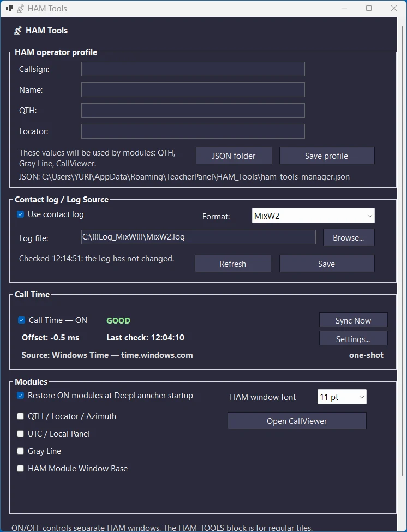Screen dimensions: 407x532
Task: Click Source: Windows Time — time.windows.com text
Action: coord(107,355)
